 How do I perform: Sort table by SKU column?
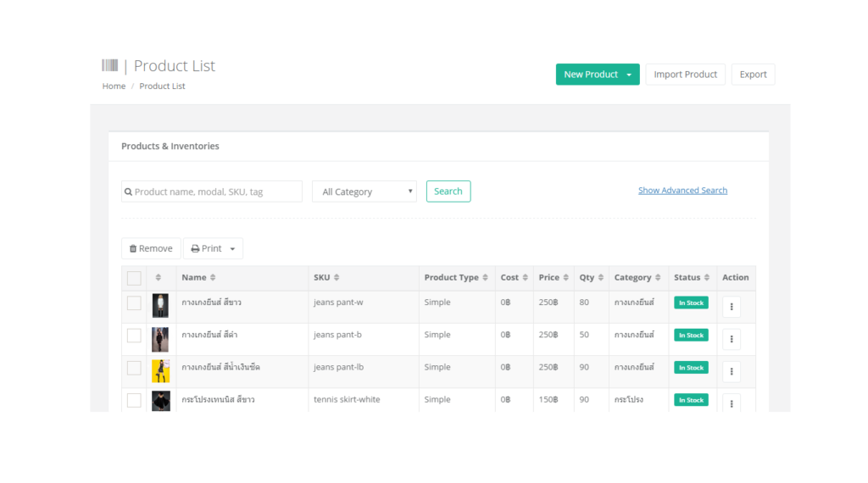(x=326, y=277)
